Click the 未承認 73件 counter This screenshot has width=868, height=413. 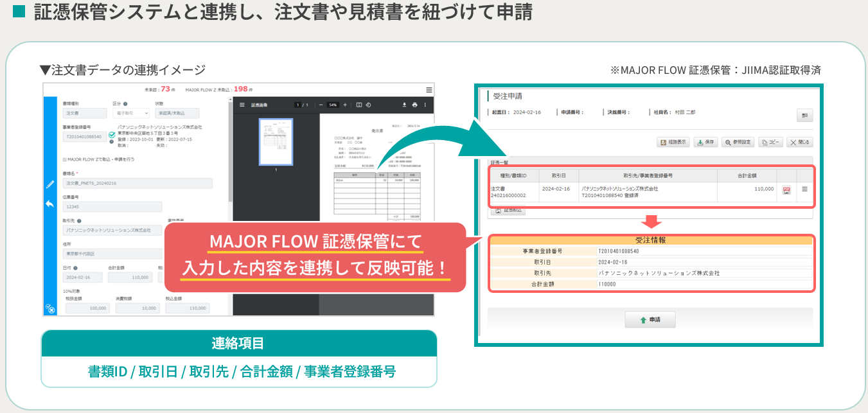pos(161,89)
